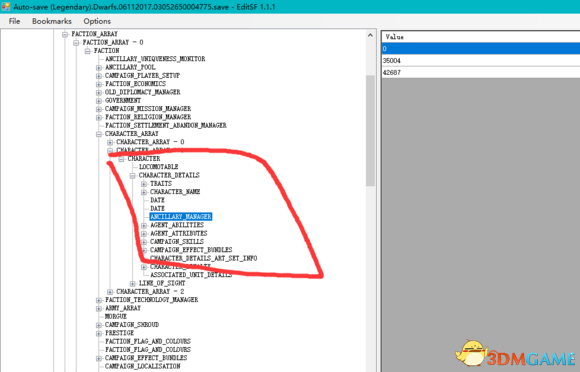Expand the ARMY_ARRAY node
This screenshot has width=580, height=372.
tap(99, 308)
